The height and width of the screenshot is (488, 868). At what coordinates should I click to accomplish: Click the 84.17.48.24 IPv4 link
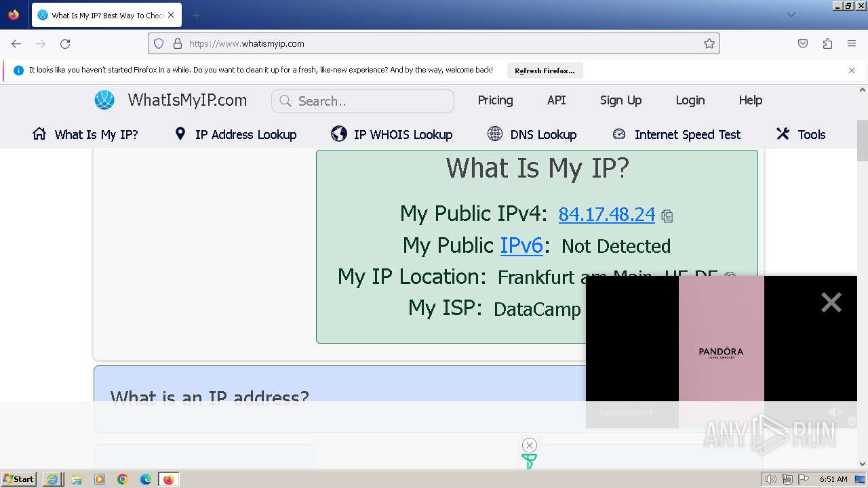pos(606,214)
